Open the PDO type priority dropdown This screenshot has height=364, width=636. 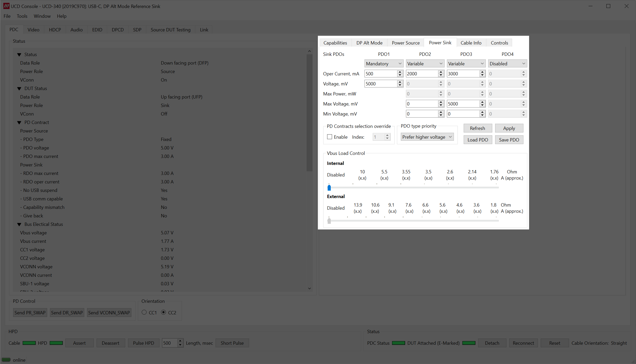427,137
